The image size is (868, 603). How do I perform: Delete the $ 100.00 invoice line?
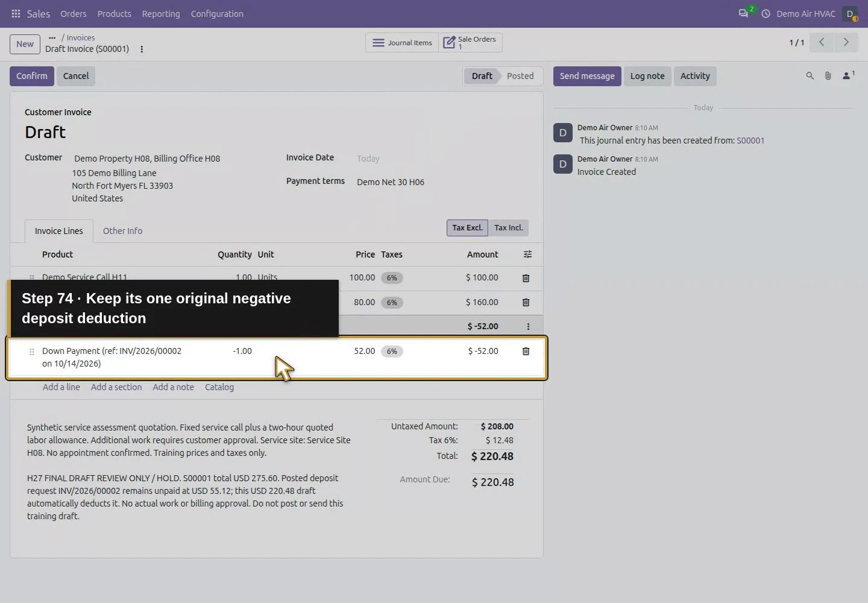pyautogui.click(x=526, y=278)
